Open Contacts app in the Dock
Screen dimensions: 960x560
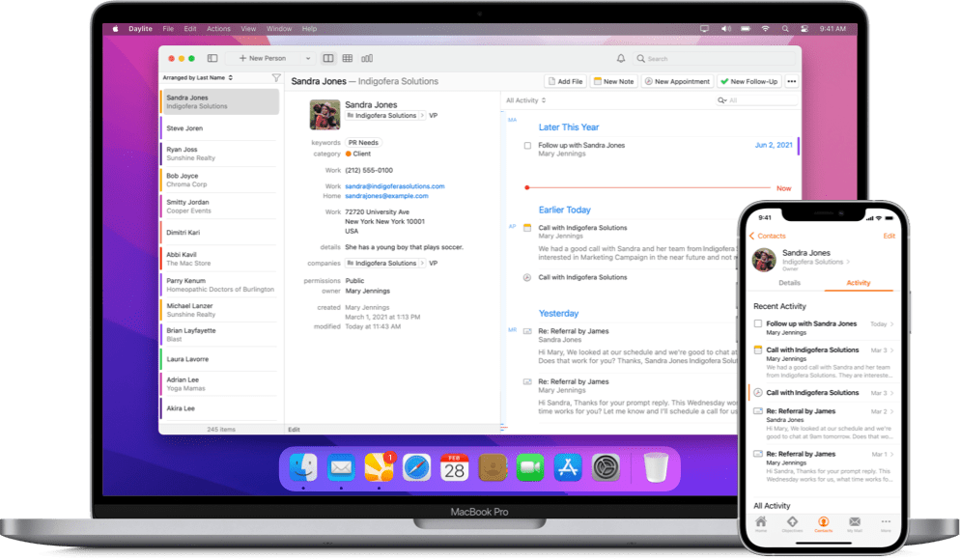[493, 468]
